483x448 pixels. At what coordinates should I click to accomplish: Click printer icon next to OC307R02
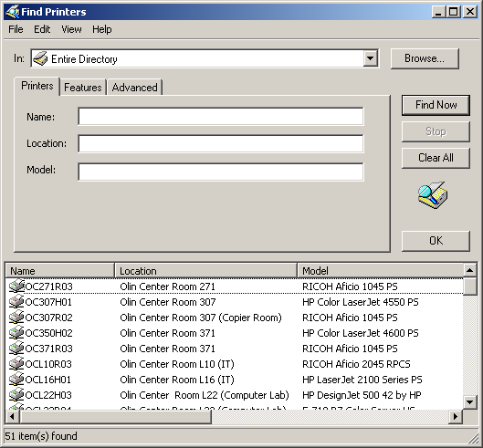coord(16,318)
